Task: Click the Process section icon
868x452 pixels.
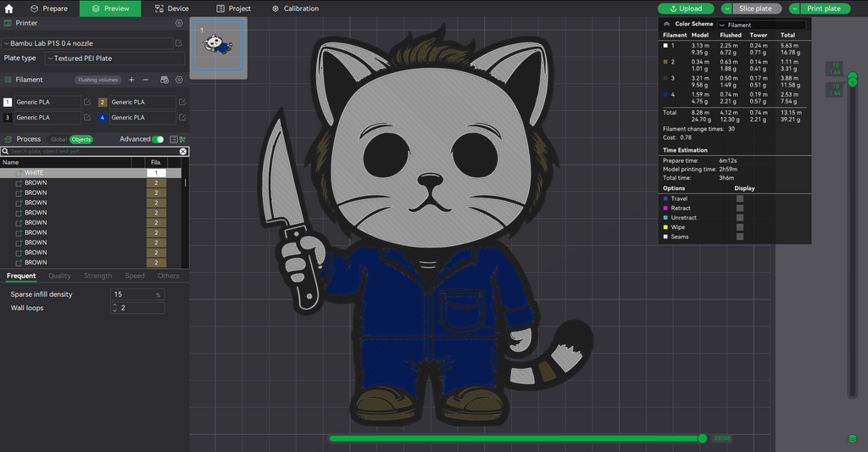Action: pos(8,140)
